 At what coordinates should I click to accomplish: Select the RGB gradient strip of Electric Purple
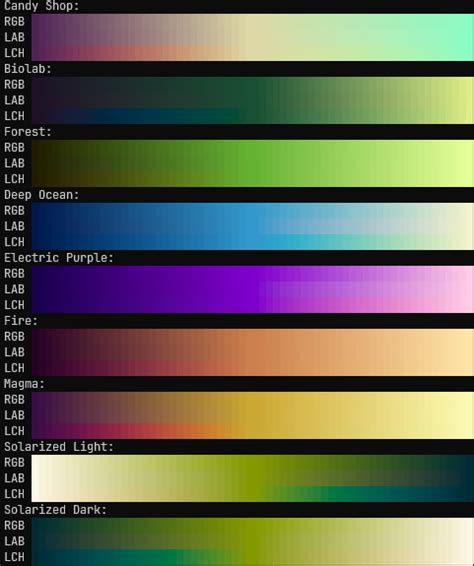(x=253, y=274)
